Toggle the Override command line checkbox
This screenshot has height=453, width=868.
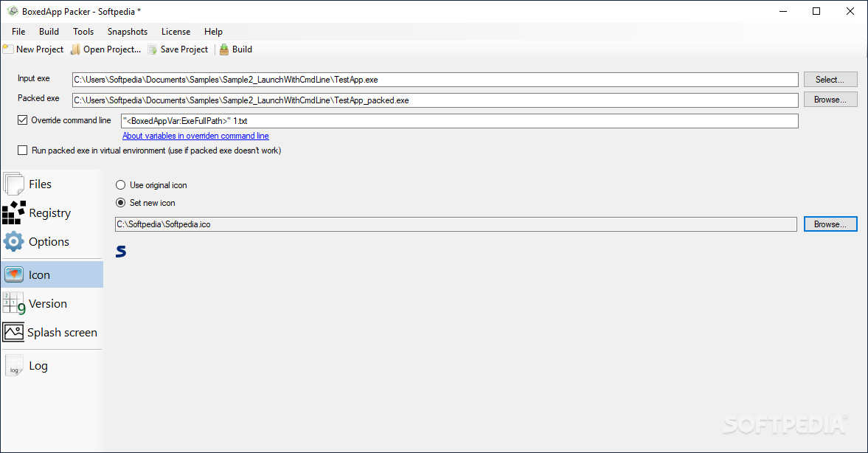point(23,120)
